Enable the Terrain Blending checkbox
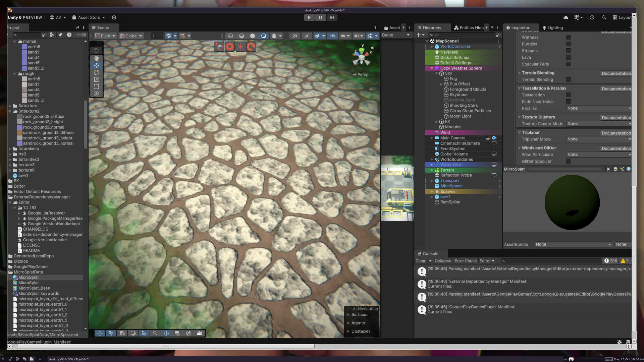 (568, 79)
